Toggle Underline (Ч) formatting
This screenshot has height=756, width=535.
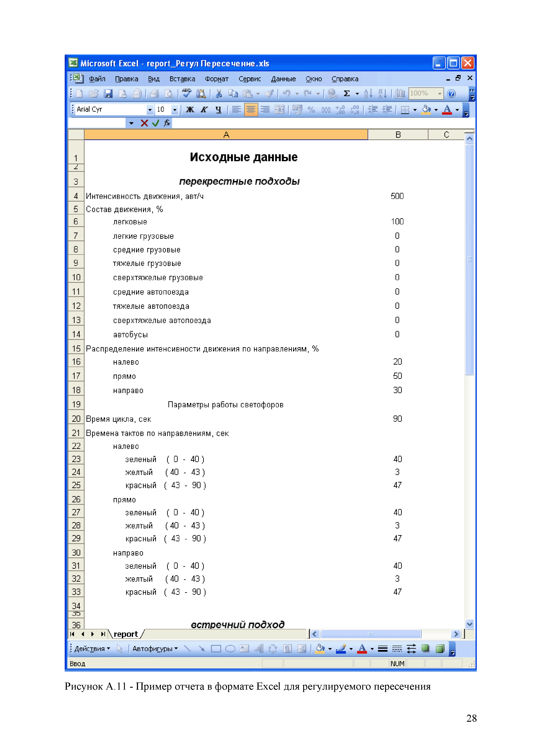[218, 110]
